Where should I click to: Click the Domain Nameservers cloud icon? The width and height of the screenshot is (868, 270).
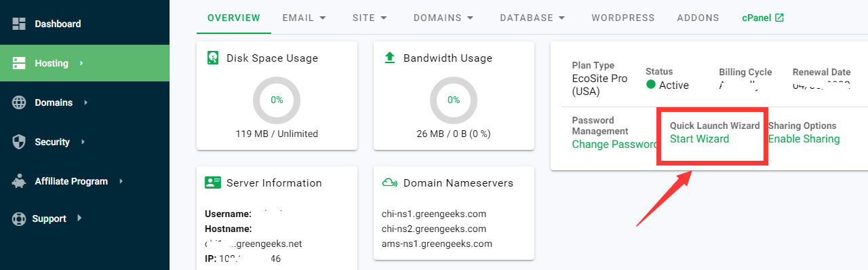389,182
